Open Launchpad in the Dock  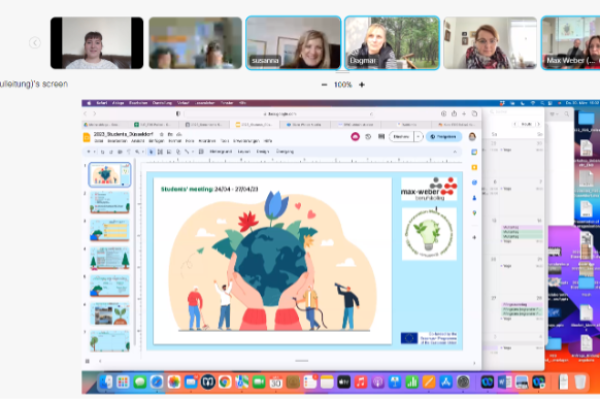123,381
